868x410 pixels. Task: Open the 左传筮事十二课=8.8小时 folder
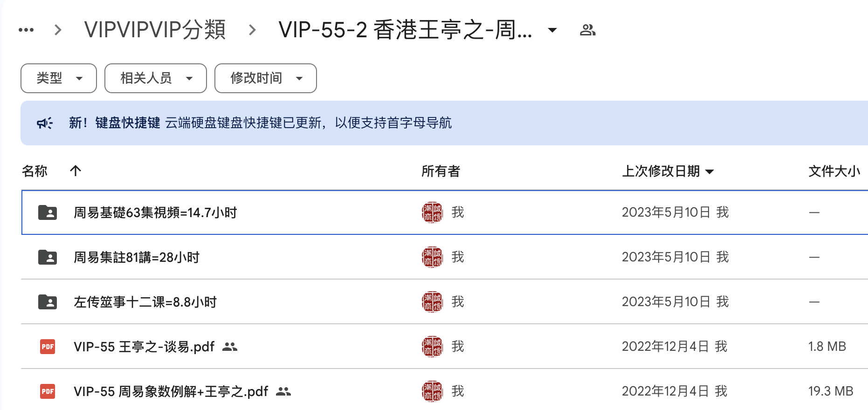pyautogui.click(x=145, y=302)
